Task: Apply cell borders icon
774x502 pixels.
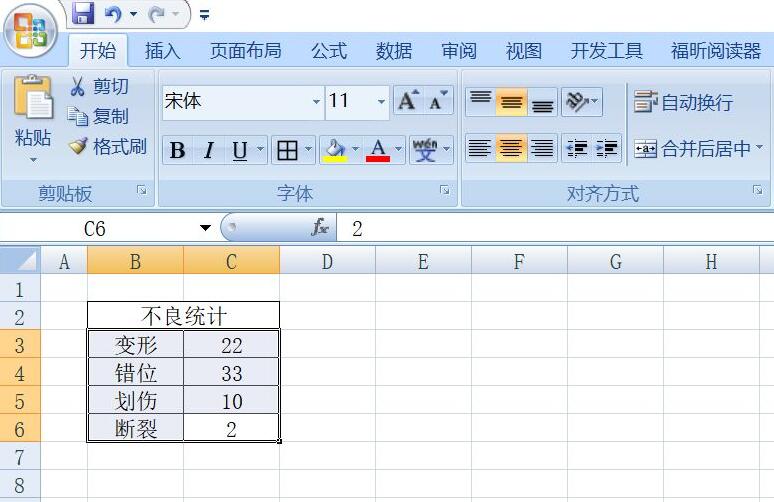Action: (287, 150)
